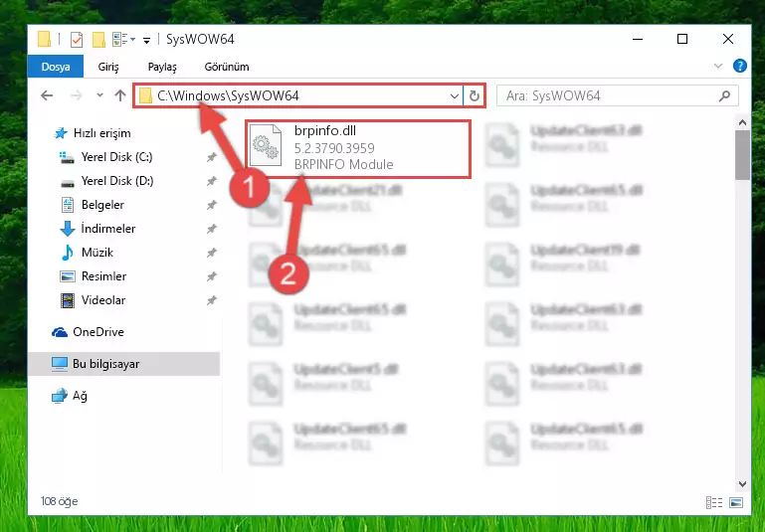Click the pin icon beside Resimler
This screenshot has width=765, height=532.
point(211,277)
